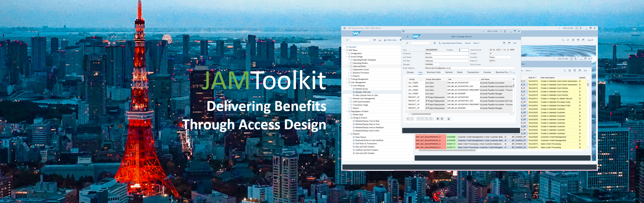Click SAP menu icon left of Other menu
The image size is (644, 203).
[x=385, y=40]
